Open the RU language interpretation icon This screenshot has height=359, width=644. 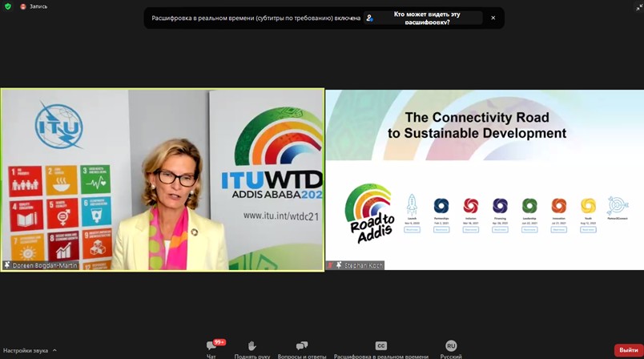451,346
